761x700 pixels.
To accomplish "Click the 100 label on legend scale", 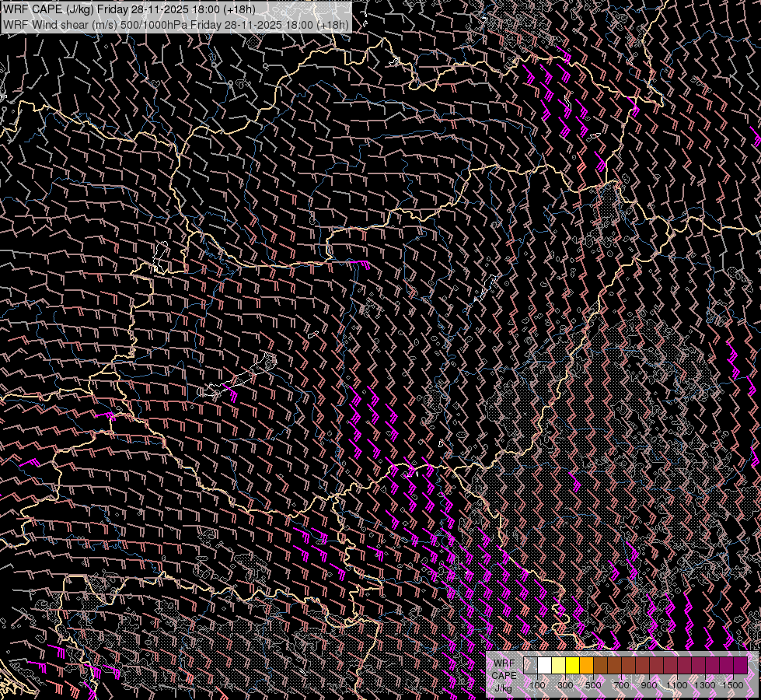I will pos(537,685).
